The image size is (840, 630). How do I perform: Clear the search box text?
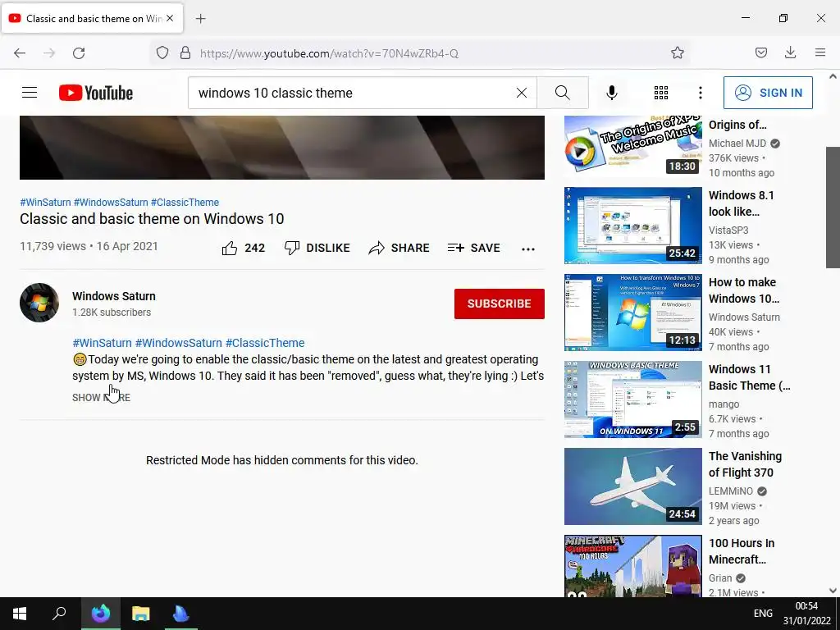pos(521,93)
